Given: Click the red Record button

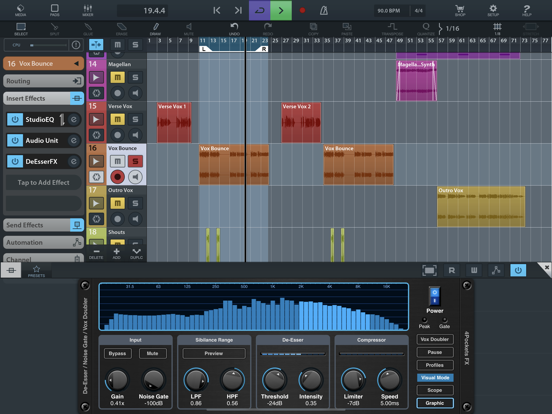Looking at the screenshot, I should (x=302, y=10).
